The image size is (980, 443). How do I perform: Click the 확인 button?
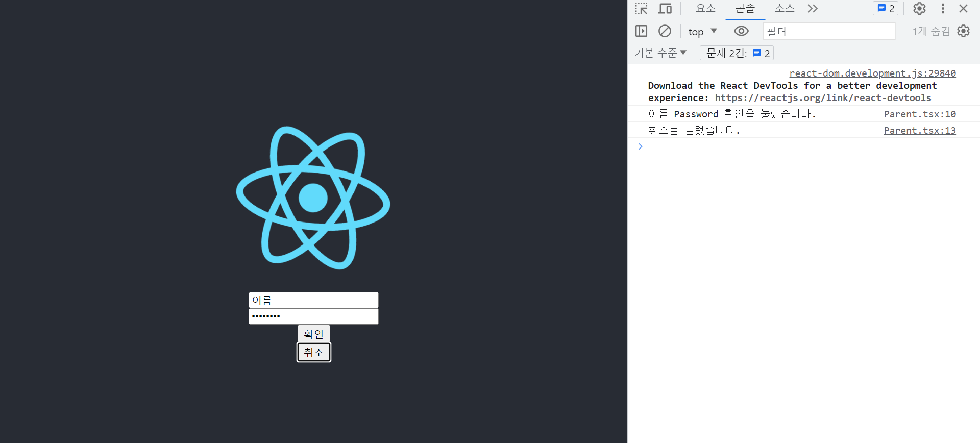[314, 334]
